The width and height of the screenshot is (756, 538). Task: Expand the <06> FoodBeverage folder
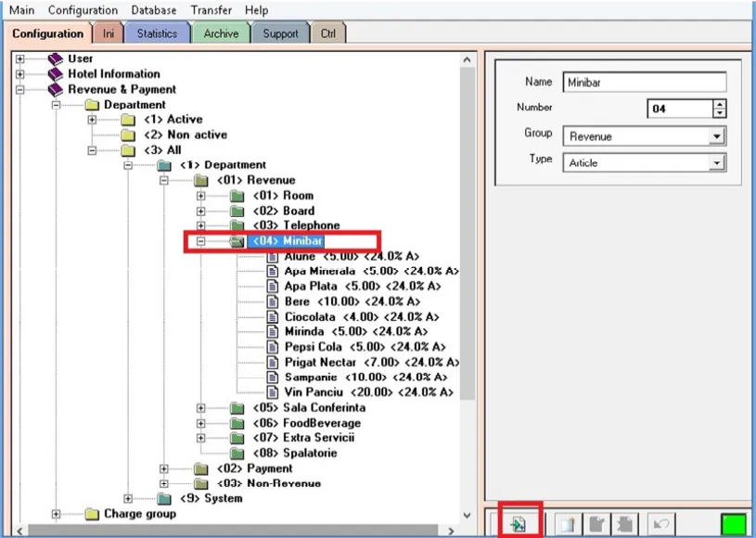point(200,423)
